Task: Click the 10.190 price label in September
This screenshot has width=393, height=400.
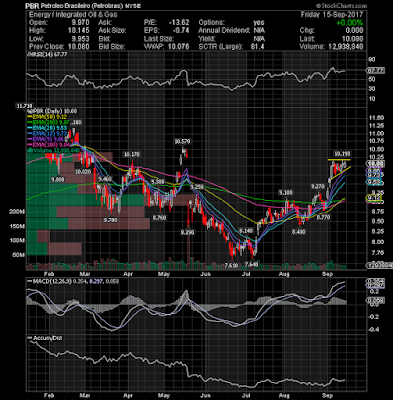Action: coord(342,154)
